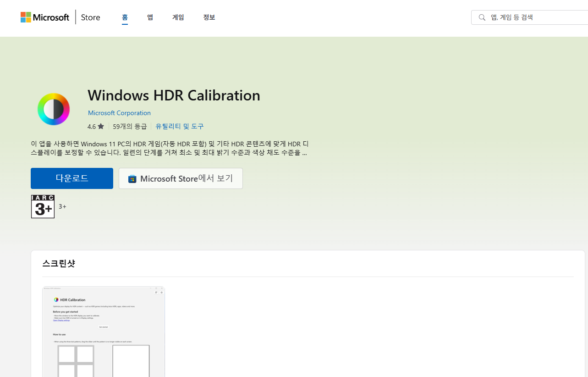Open the Windows HDR Calibration app icon

[x=53, y=109]
